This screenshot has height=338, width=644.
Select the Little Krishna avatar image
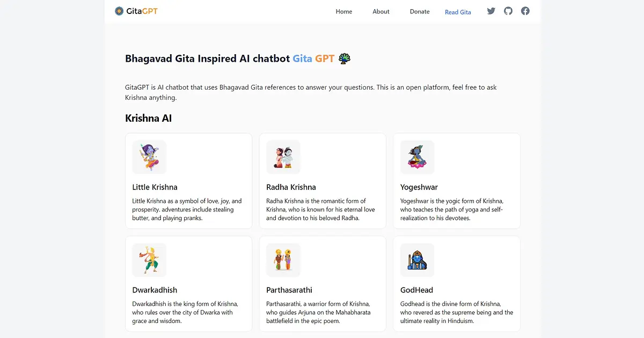(149, 157)
